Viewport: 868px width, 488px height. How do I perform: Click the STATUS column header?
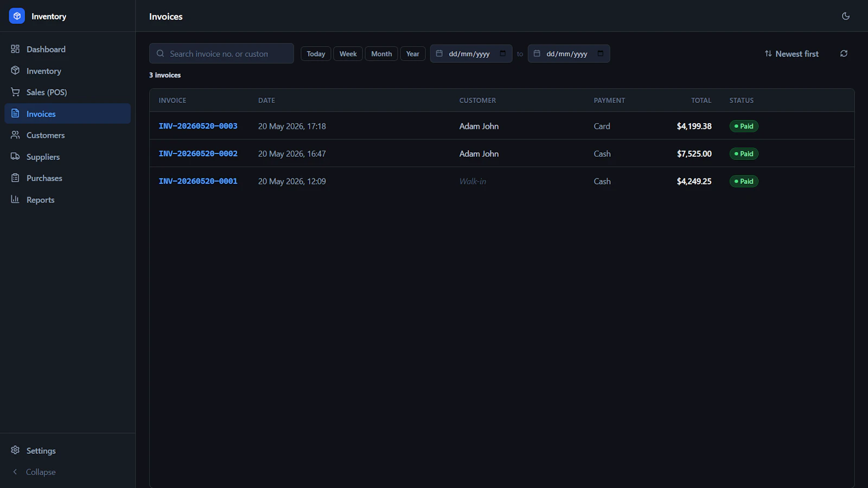(741, 100)
